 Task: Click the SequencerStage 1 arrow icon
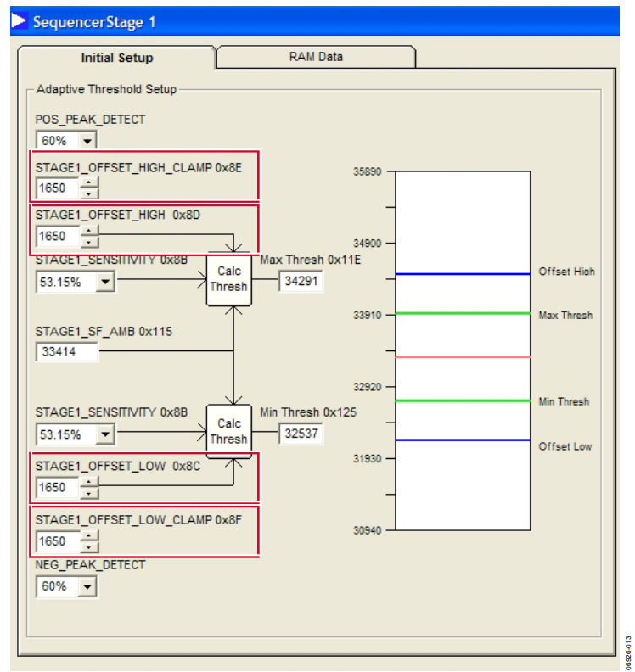pos(19,20)
